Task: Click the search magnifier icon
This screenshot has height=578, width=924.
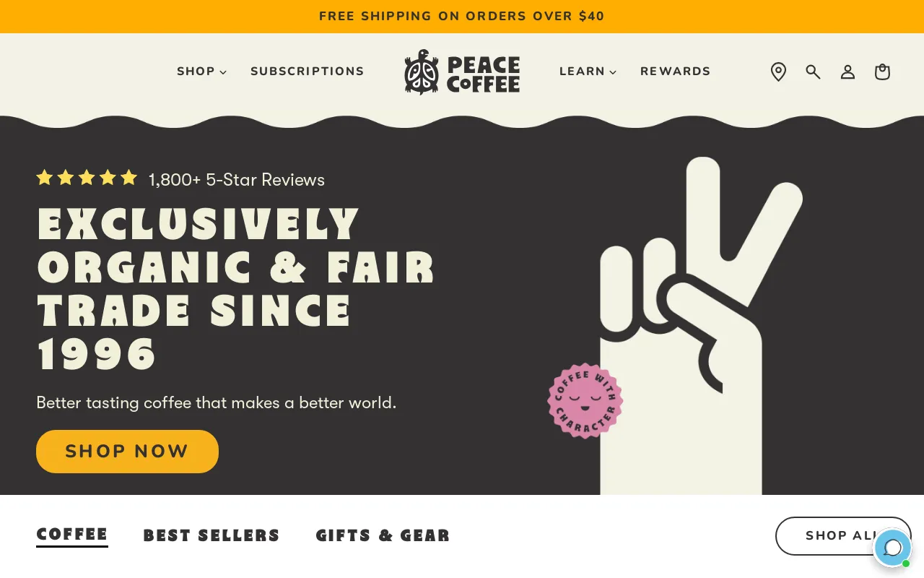Action: [x=813, y=72]
